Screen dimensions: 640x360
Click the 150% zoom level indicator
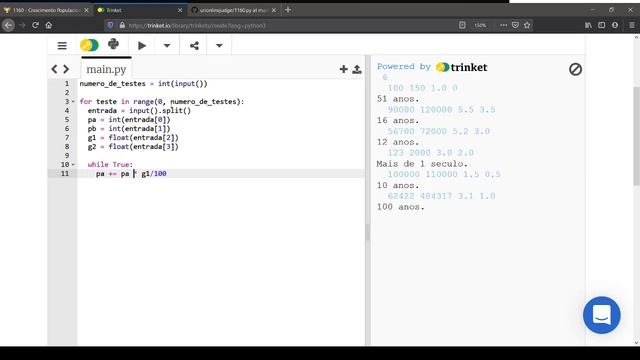click(480, 25)
